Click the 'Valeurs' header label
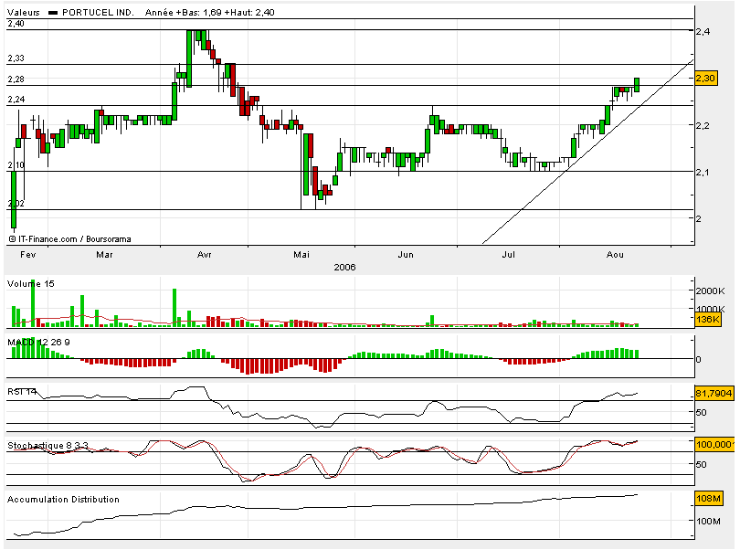This screenshot has width=740, height=560. [24, 13]
